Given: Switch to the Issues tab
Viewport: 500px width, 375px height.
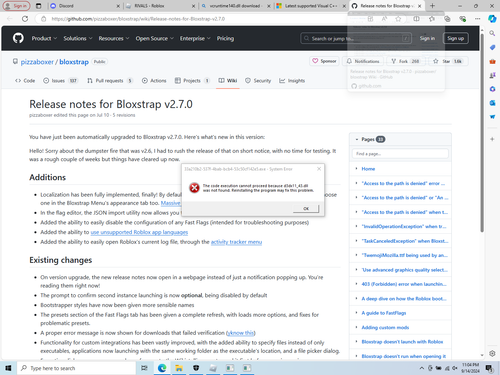Looking at the screenshot, I should (x=60, y=81).
